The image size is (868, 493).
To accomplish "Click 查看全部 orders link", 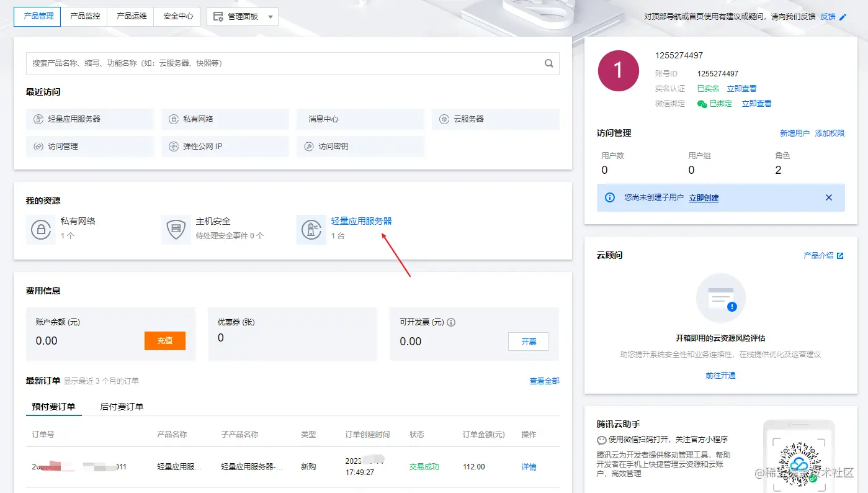I will tap(544, 381).
